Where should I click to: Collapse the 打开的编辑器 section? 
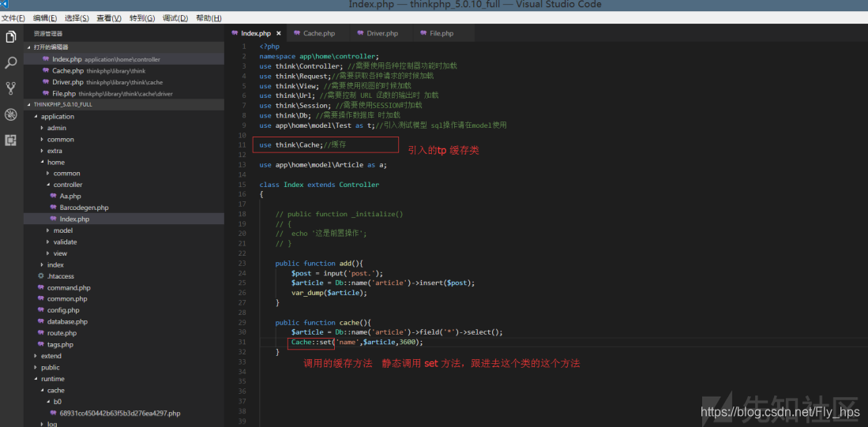click(x=124, y=47)
